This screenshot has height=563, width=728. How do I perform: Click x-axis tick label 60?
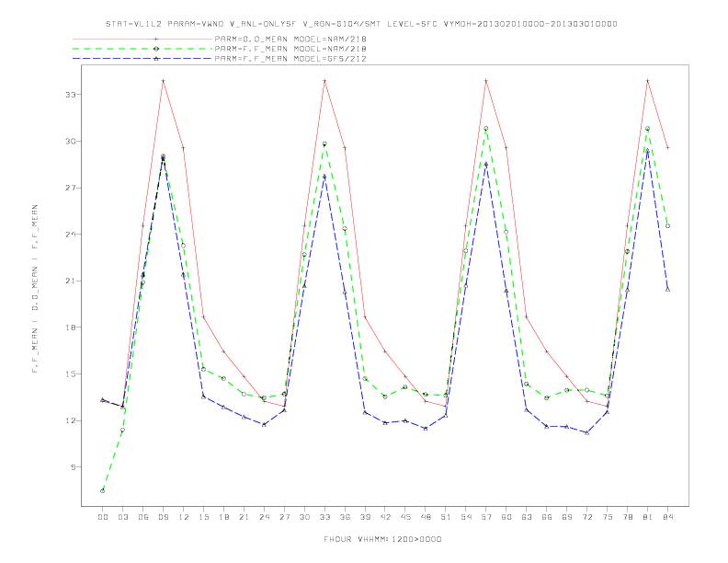pyautogui.click(x=506, y=517)
